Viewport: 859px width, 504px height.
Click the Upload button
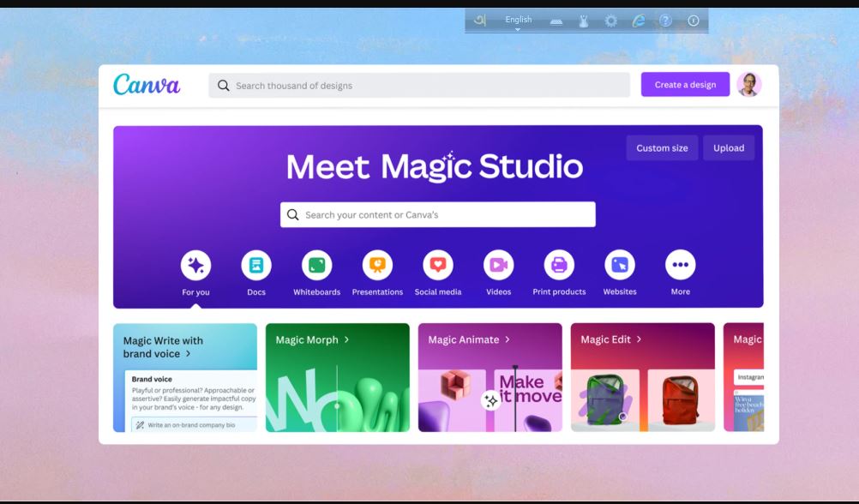click(729, 148)
